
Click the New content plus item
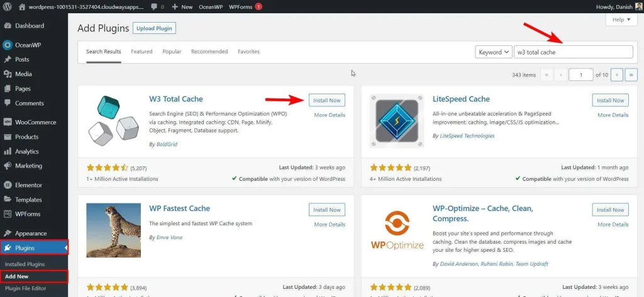point(182,7)
